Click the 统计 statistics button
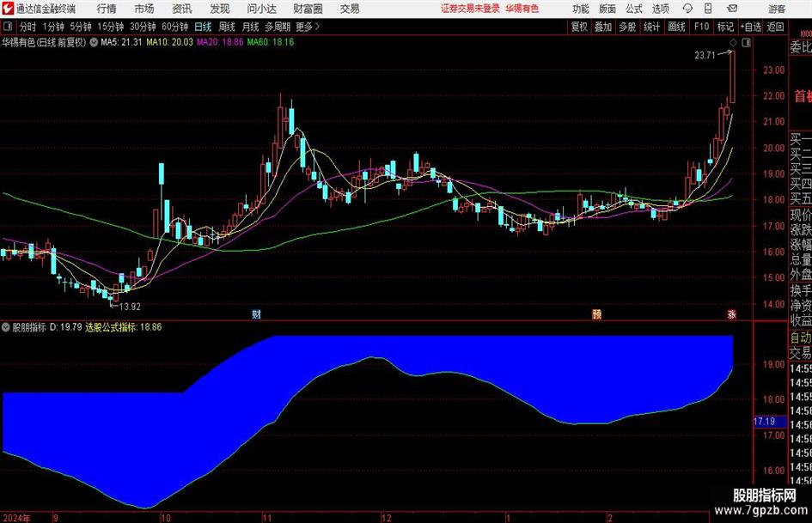The image size is (812, 523). [651, 27]
